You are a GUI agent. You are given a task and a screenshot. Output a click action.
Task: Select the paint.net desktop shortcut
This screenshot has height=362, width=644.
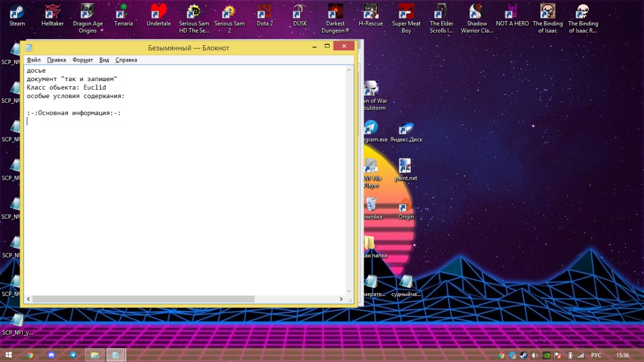(x=406, y=170)
